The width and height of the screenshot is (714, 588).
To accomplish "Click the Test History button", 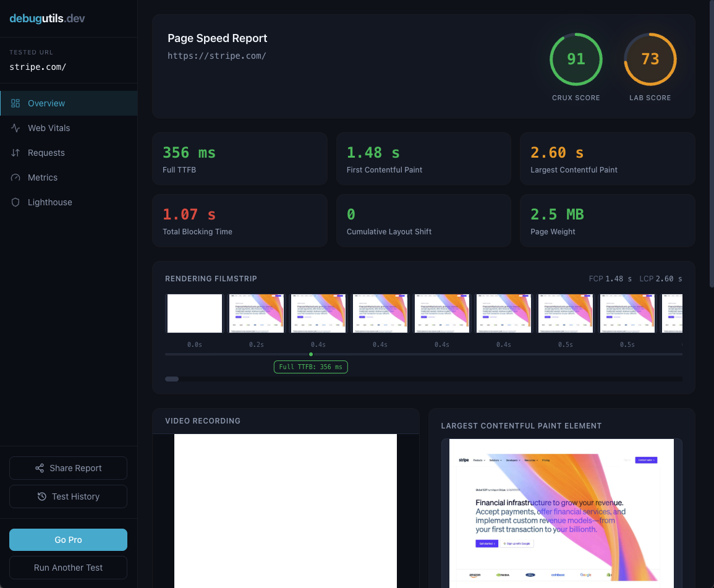I will tap(68, 496).
